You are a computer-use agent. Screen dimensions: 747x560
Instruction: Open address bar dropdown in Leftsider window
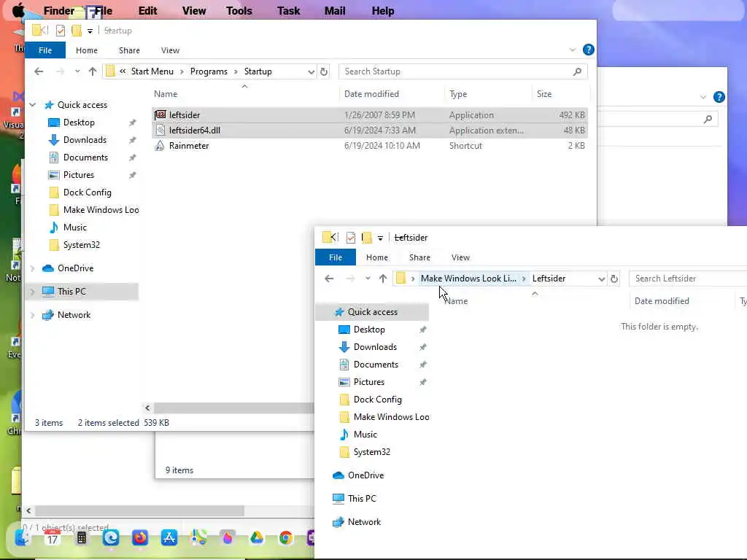click(x=602, y=279)
